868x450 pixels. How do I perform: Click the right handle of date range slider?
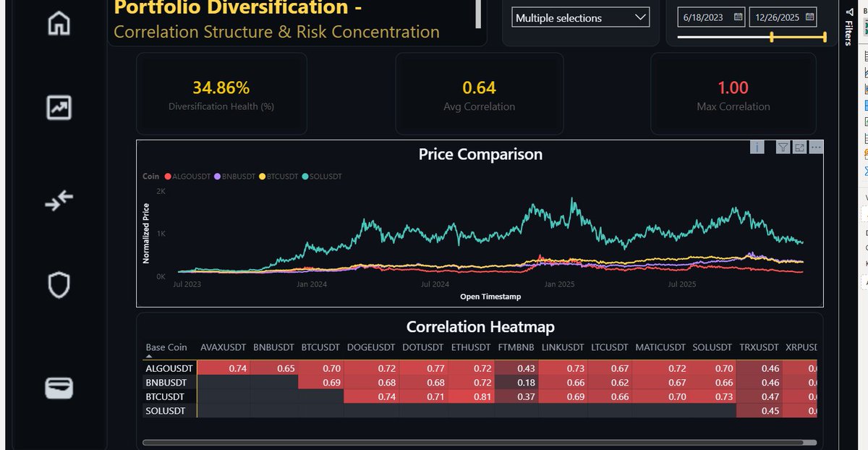pos(825,37)
